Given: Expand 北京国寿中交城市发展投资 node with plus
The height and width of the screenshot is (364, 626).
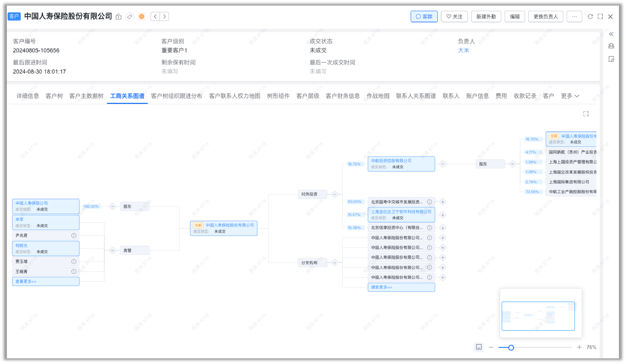Looking at the screenshot, I should (x=443, y=202).
